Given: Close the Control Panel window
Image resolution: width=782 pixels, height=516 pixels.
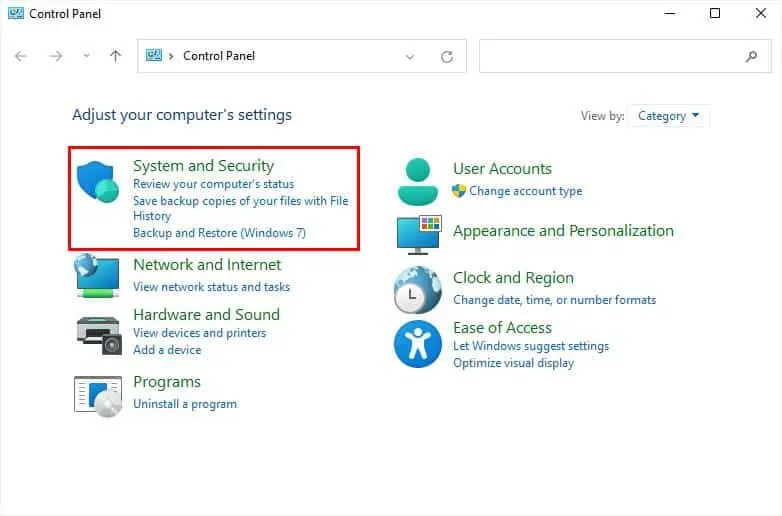Looking at the screenshot, I should (x=761, y=13).
